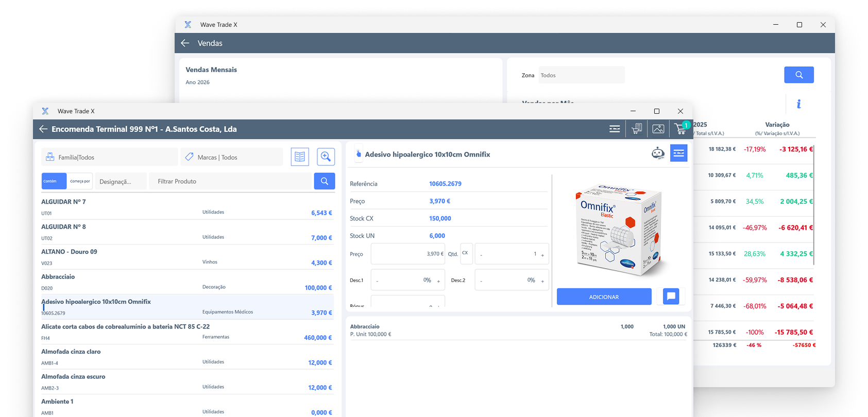
Task: Click the cart with document icon in header
Action: [x=637, y=129]
